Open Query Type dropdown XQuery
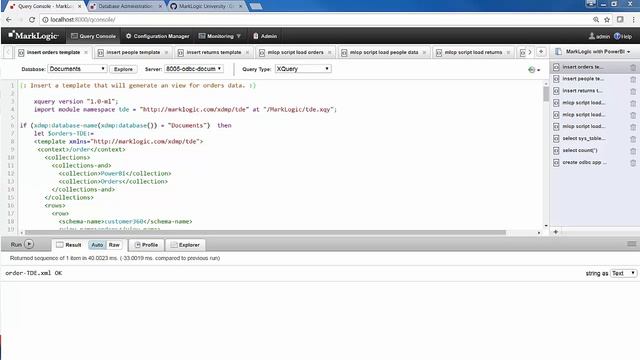This screenshot has height=360, width=640. point(303,69)
